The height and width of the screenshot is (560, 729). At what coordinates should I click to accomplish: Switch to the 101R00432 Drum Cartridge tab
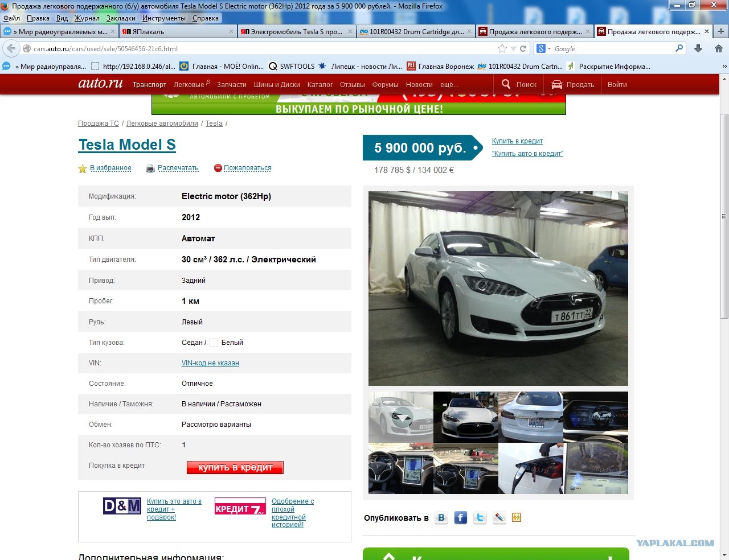415,32
